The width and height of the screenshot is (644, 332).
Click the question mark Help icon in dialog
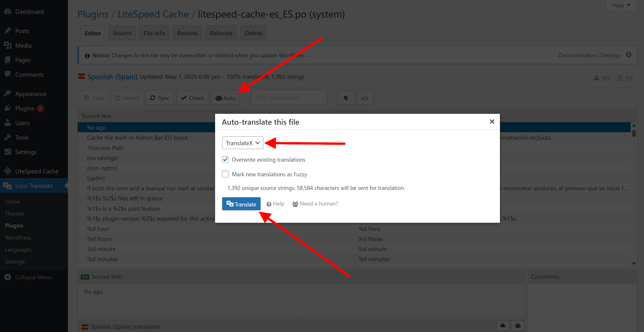point(269,204)
